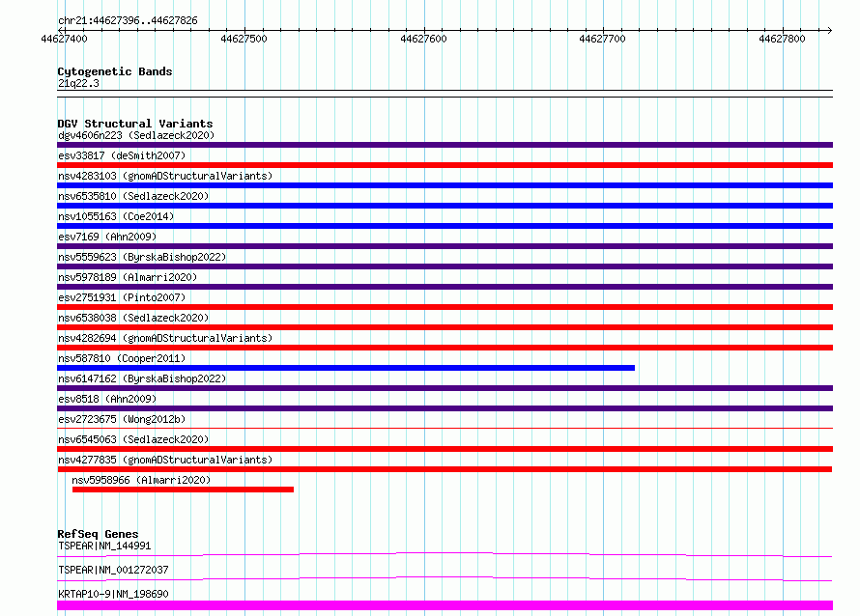Open the DGV Structural Variants track heading
The height and width of the screenshot is (616, 860).
pyautogui.click(x=135, y=124)
